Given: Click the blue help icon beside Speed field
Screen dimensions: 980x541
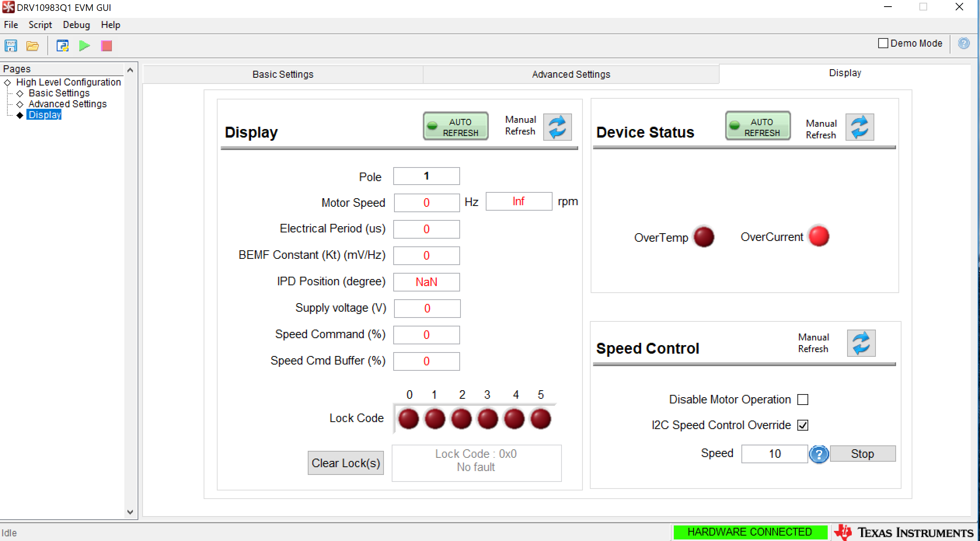Looking at the screenshot, I should [x=819, y=454].
